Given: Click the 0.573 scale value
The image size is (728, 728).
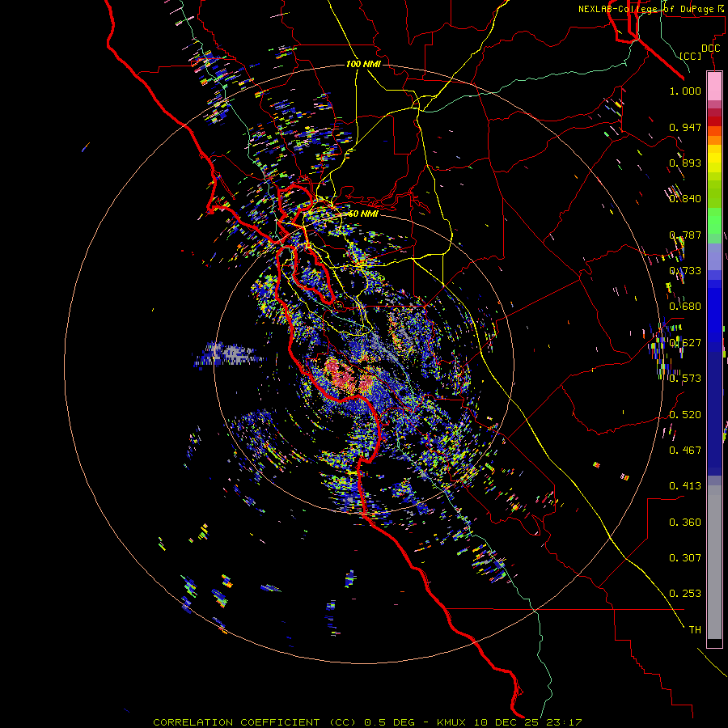Looking at the screenshot, I should pos(685,379).
